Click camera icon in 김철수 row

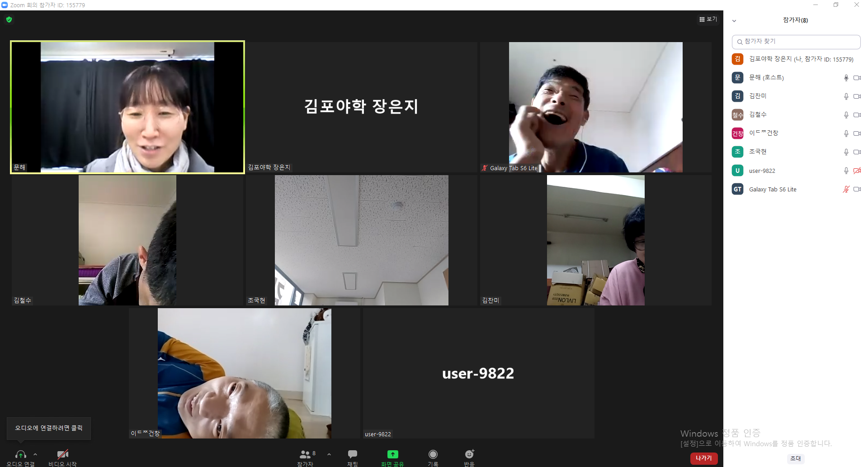point(857,115)
